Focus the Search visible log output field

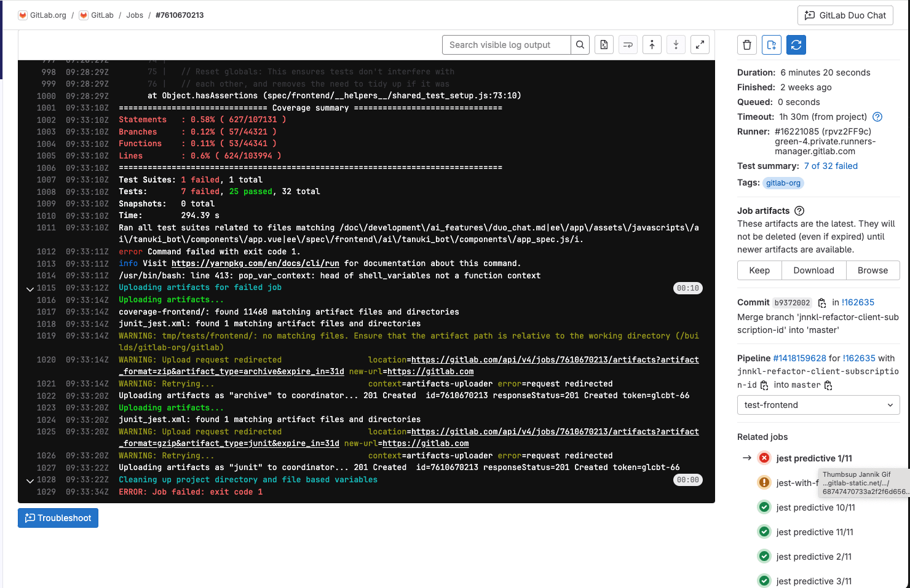pos(507,45)
